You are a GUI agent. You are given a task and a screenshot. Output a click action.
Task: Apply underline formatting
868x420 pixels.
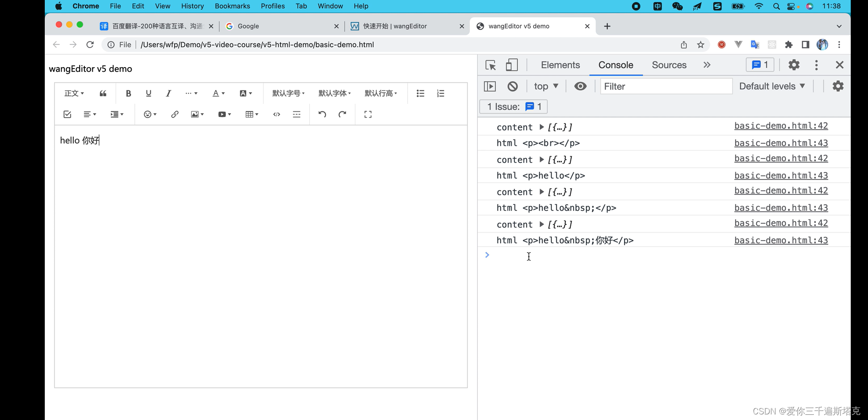148,93
